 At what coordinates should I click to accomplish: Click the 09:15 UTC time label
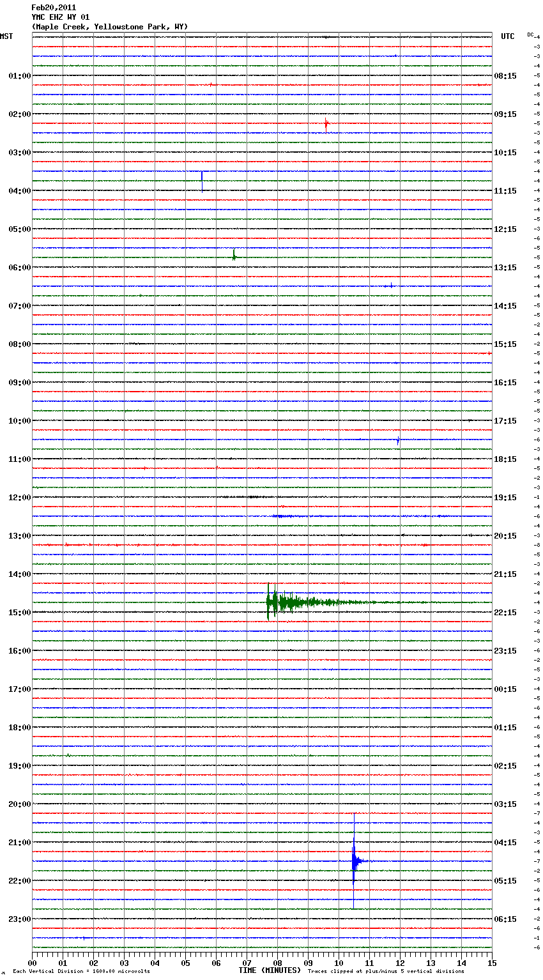tap(505, 114)
